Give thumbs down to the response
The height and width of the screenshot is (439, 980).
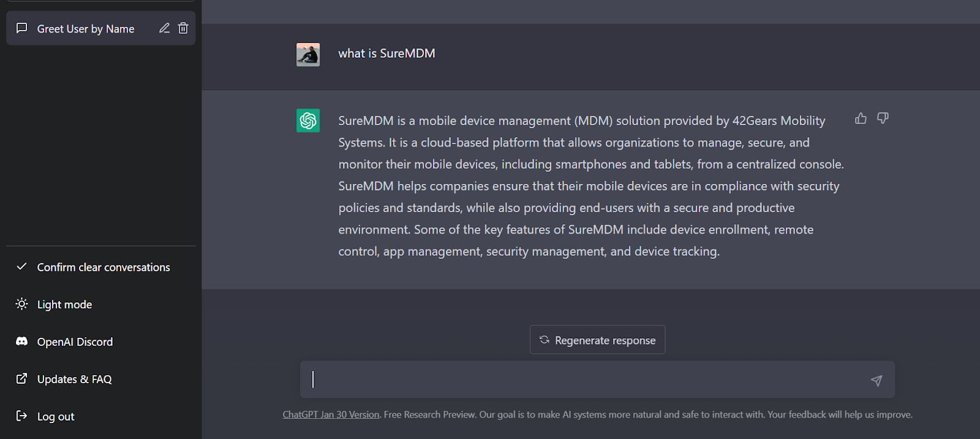tap(883, 118)
